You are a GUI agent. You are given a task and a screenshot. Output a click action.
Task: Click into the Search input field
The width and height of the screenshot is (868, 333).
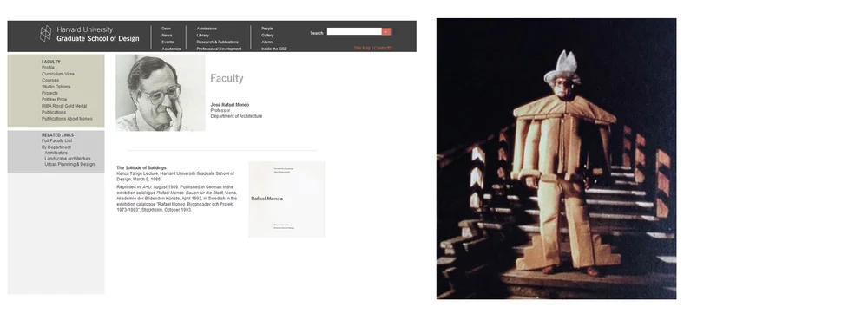pyautogui.click(x=354, y=31)
